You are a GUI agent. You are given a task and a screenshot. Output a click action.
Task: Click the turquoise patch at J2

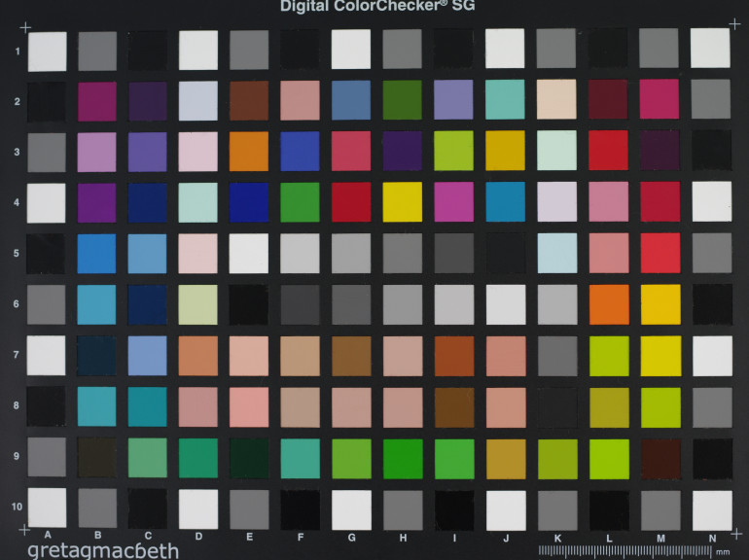coord(505,99)
